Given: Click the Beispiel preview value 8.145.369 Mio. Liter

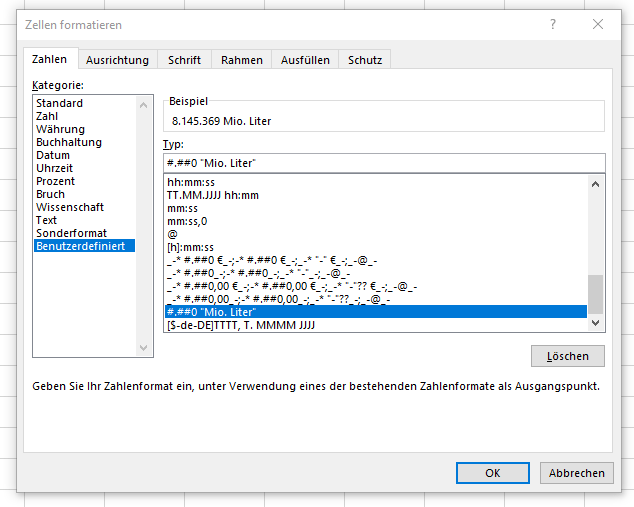Looking at the screenshot, I should tap(222, 121).
